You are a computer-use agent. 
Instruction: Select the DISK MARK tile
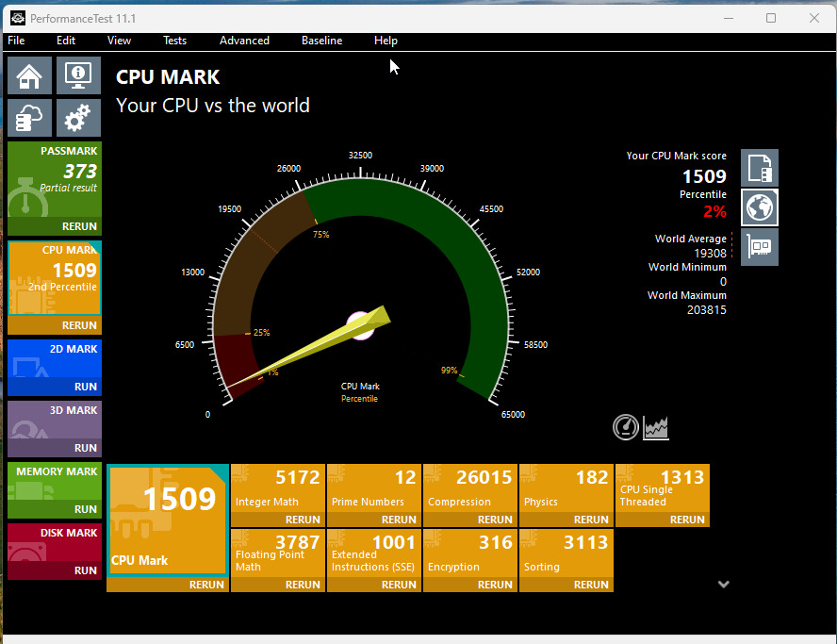point(55,543)
